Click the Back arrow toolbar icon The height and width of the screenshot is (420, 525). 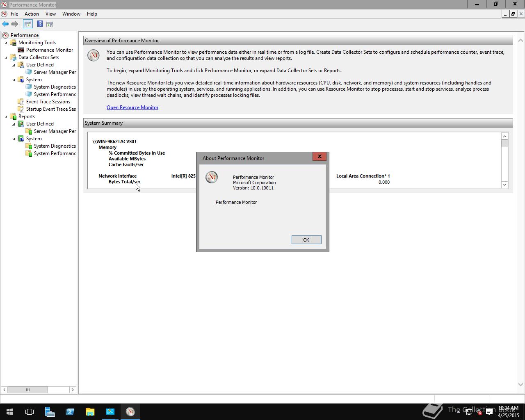tap(5, 24)
